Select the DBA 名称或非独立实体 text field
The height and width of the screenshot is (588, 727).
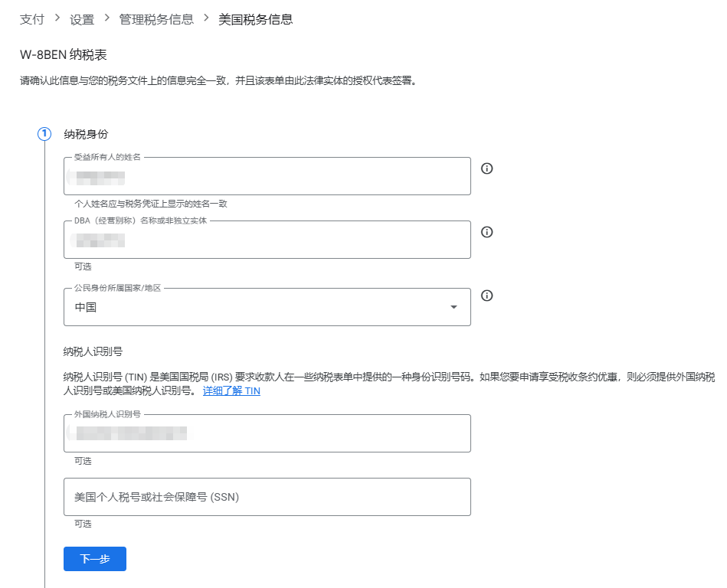pos(267,240)
